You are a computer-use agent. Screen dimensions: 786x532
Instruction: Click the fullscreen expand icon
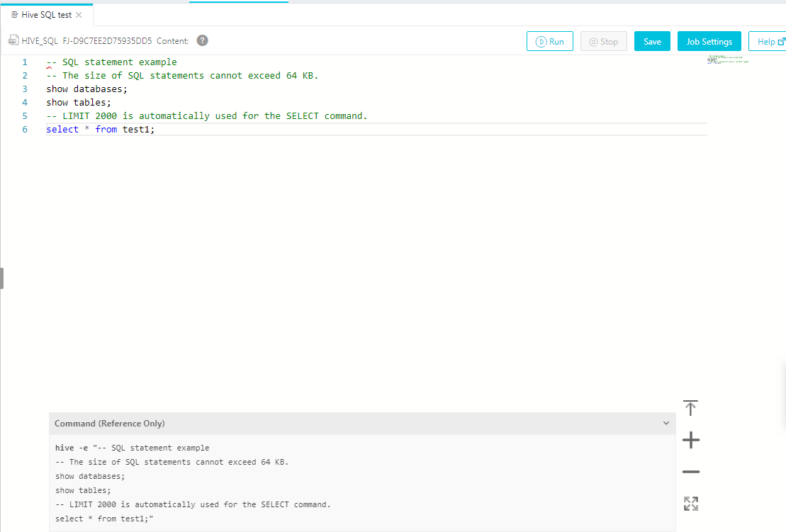click(691, 504)
